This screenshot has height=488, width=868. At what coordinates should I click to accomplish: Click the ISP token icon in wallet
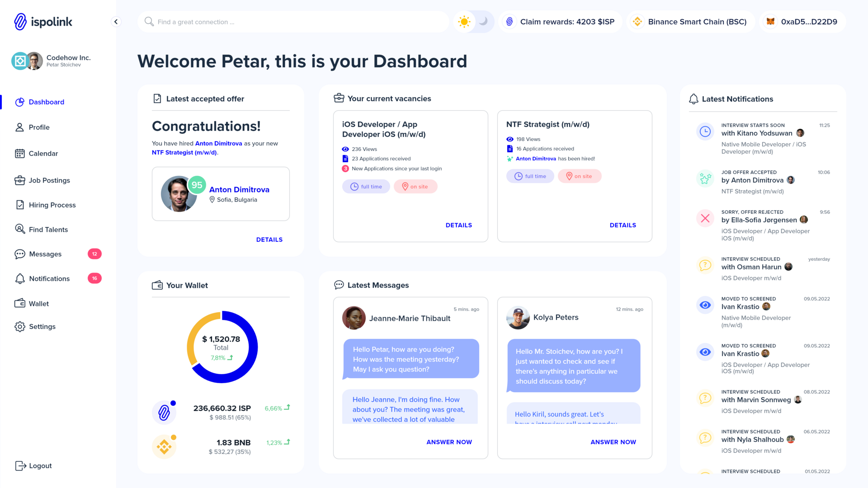(164, 412)
